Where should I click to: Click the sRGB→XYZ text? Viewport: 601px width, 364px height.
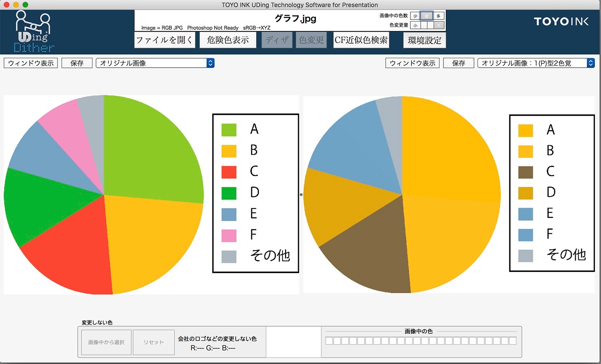(257, 28)
